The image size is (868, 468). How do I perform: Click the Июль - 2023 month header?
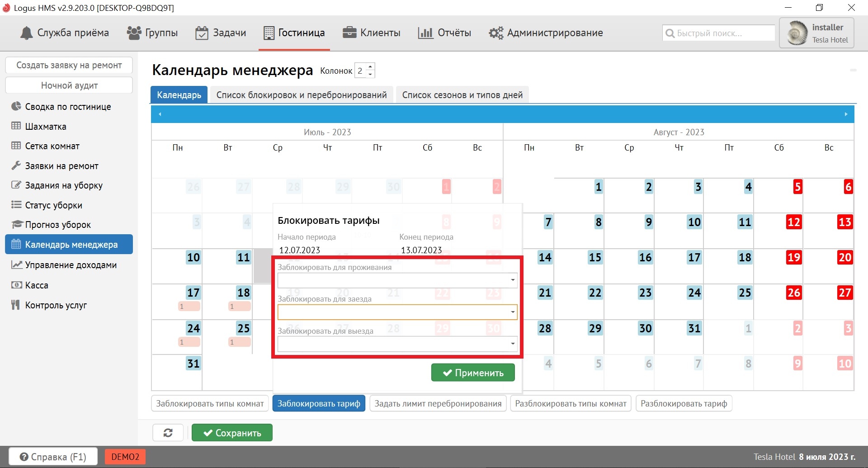tap(327, 132)
